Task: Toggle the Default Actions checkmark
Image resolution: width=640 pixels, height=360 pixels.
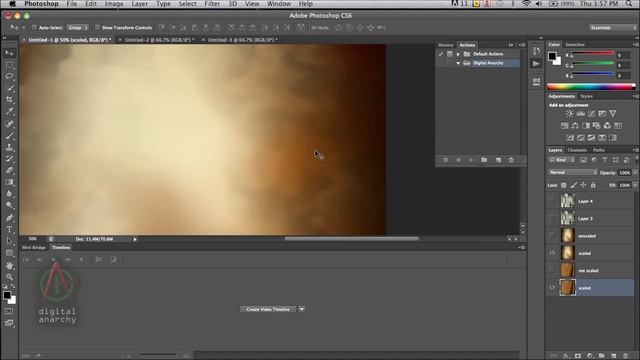Action: point(440,54)
